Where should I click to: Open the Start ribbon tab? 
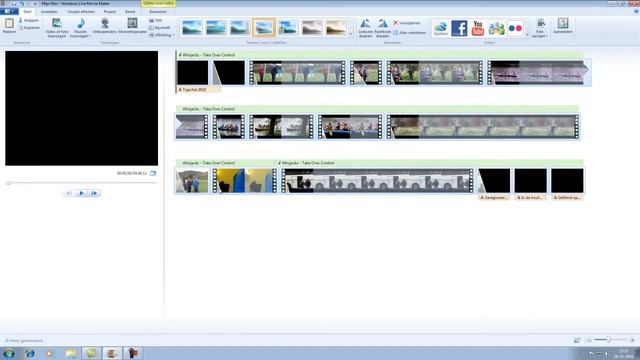point(27,11)
